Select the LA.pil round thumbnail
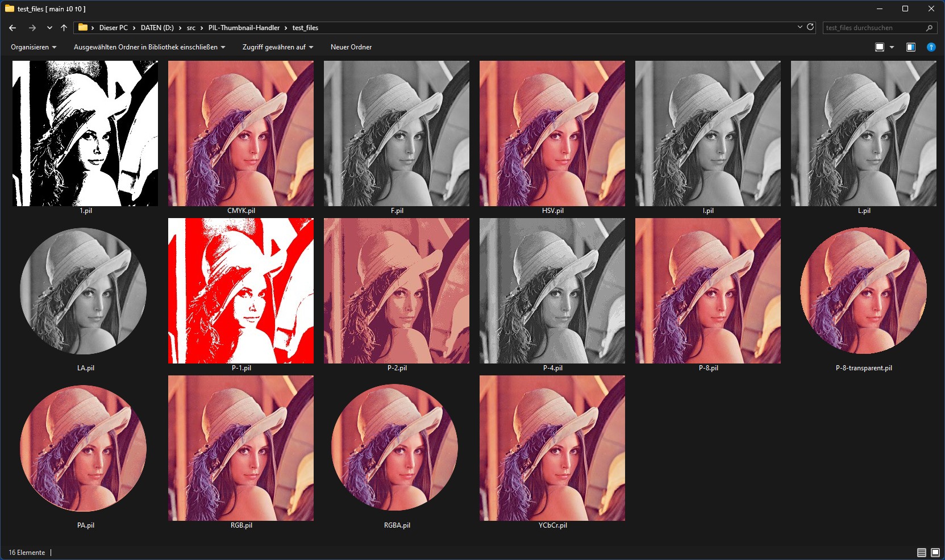945x560 pixels. click(x=83, y=291)
